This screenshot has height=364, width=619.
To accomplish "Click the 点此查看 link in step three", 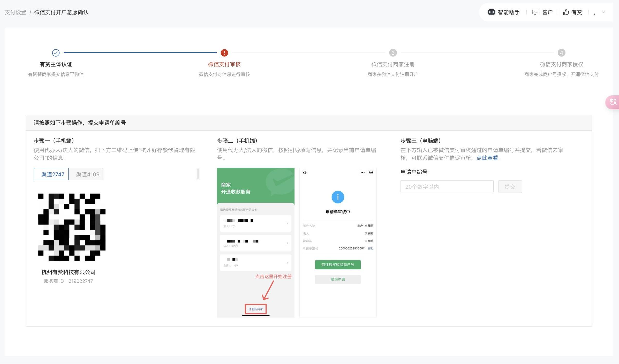I will click(487, 158).
